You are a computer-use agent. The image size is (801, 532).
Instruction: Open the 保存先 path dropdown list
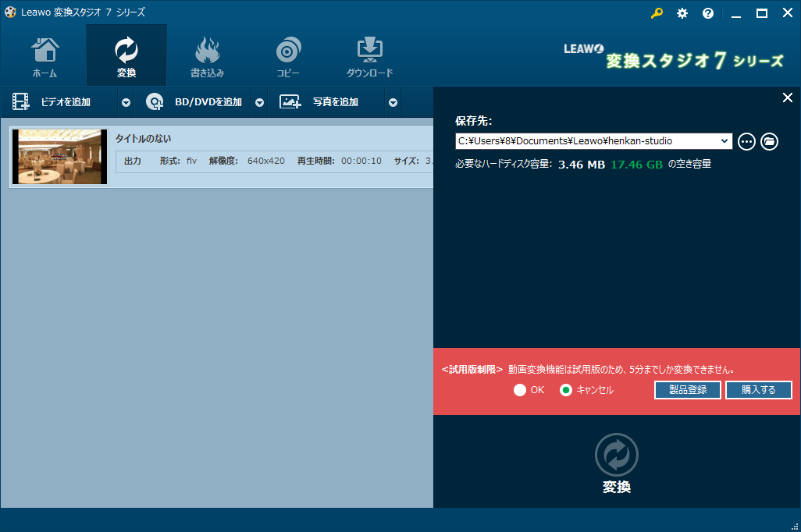tap(724, 141)
